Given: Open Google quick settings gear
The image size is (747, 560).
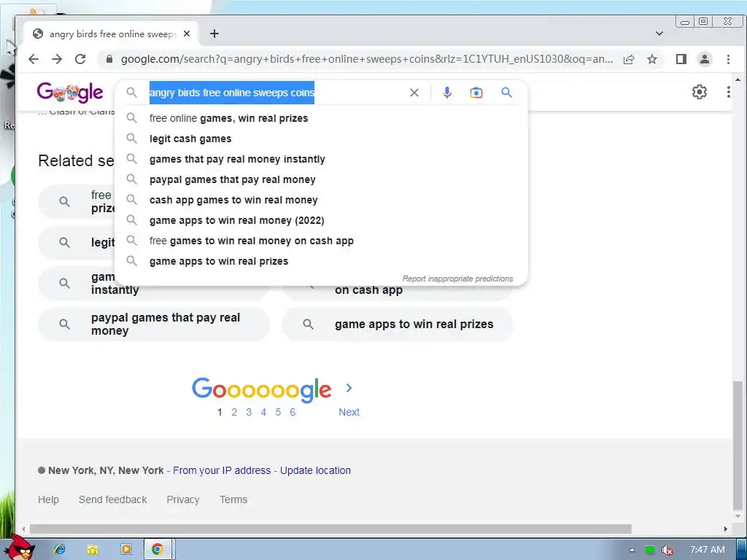Looking at the screenshot, I should point(700,92).
